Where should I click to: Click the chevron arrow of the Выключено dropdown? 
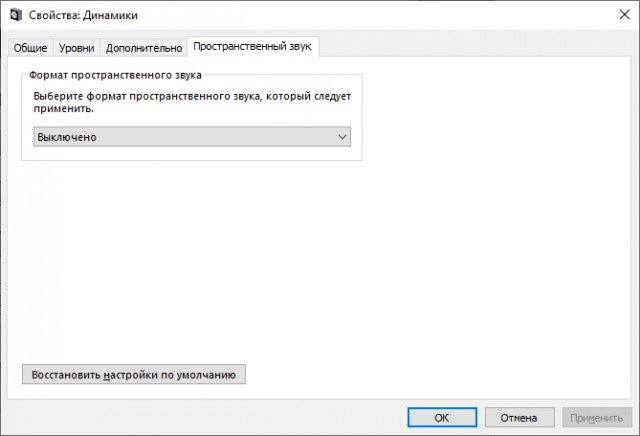pos(342,137)
